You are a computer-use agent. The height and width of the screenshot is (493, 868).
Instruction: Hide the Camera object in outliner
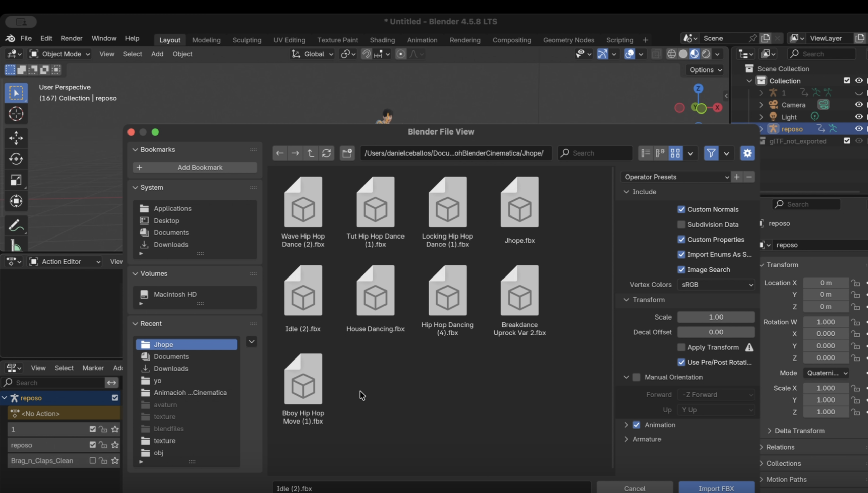click(x=859, y=105)
